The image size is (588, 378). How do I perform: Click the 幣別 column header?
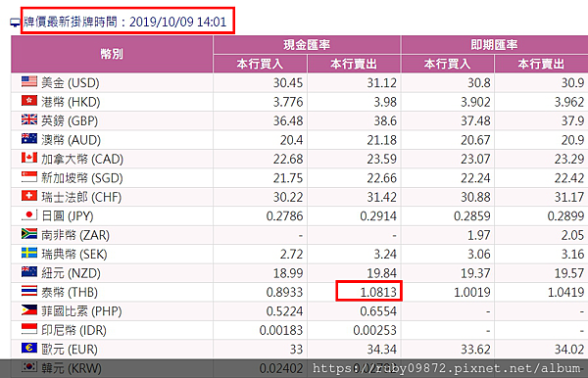[x=112, y=54]
